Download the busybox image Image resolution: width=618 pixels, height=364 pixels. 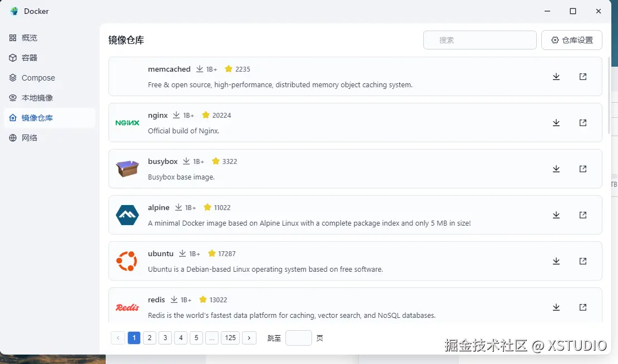tap(556, 168)
